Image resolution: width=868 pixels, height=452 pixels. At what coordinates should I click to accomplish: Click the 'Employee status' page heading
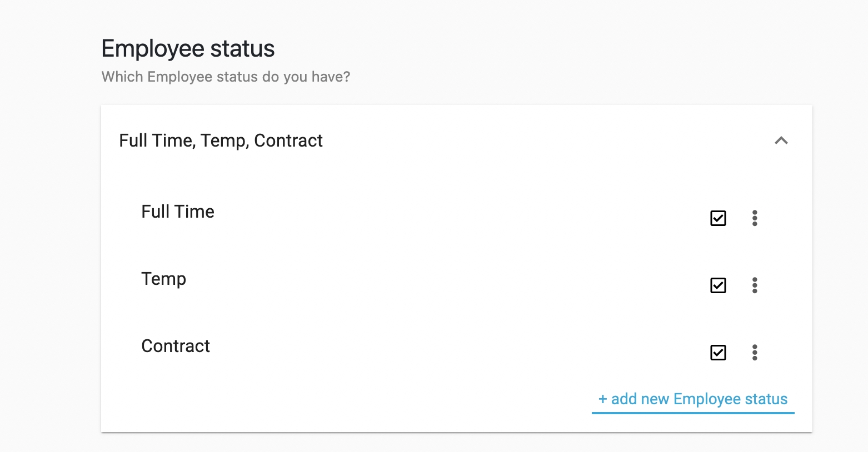pyautogui.click(x=188, y=49)
